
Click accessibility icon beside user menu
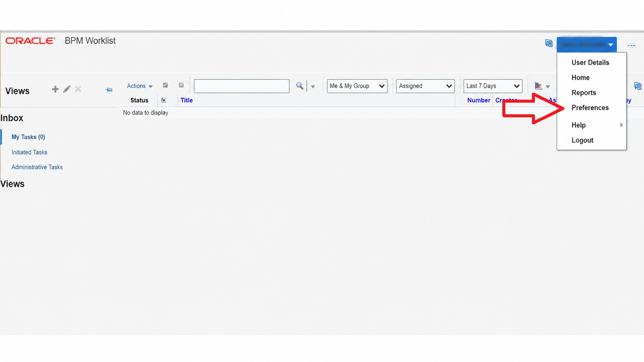pyautogui.click(x=549, y=43)
